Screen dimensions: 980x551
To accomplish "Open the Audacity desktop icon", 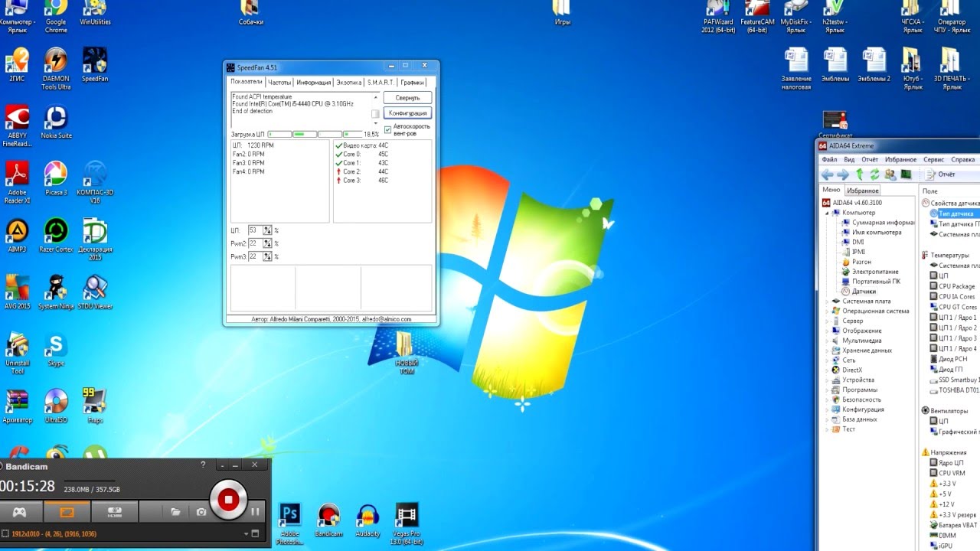I will point(367,520).
